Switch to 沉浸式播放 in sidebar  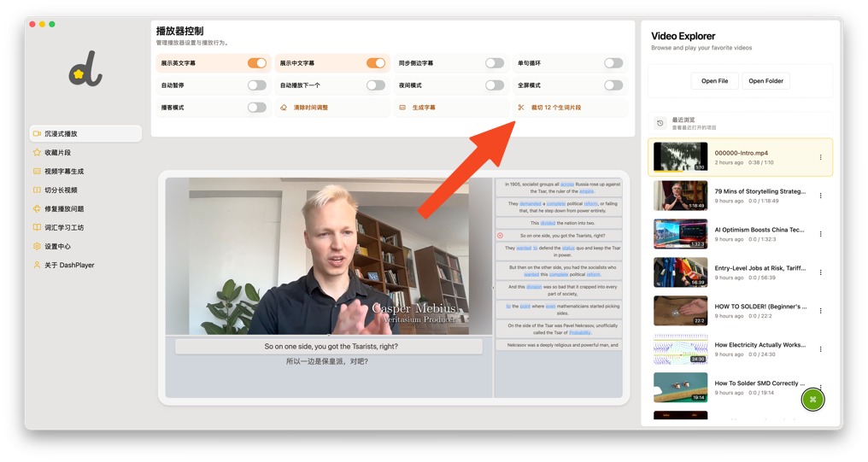(x=85, y=134)
